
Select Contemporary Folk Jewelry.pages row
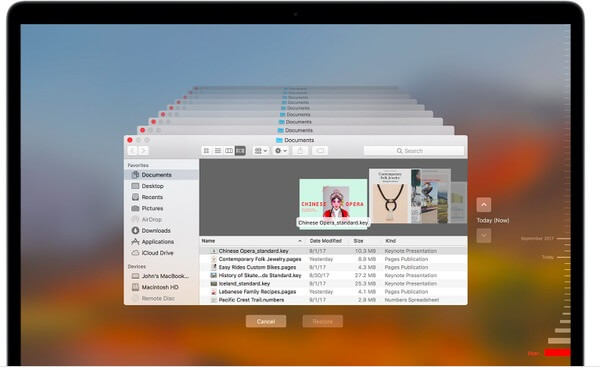tap(333, 259)
